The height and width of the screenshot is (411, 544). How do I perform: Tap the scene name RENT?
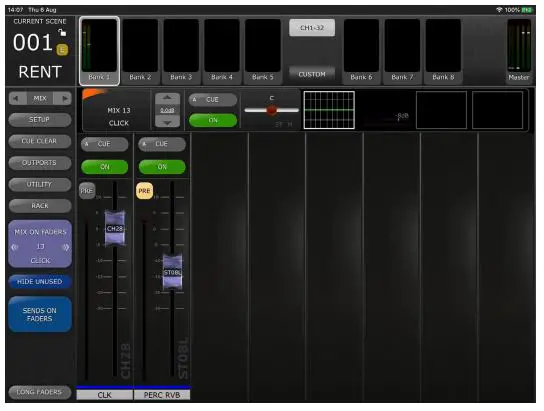(x=40, y=72)
